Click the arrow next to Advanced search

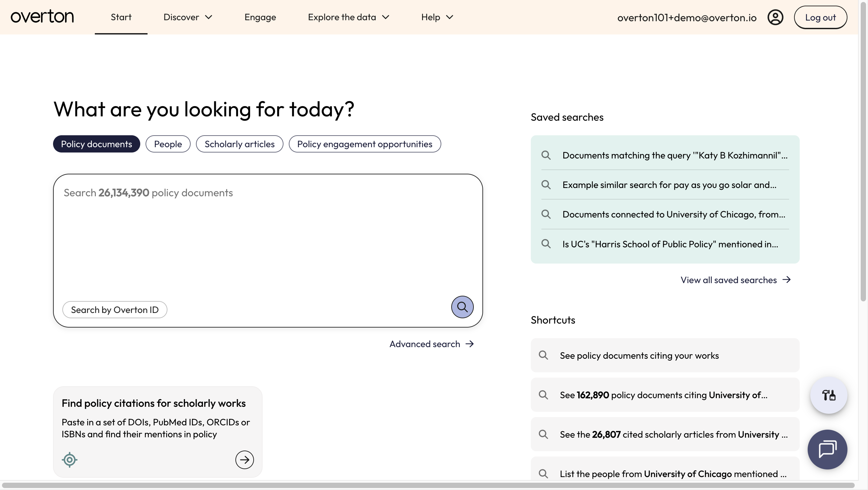(x=469, y=344)
